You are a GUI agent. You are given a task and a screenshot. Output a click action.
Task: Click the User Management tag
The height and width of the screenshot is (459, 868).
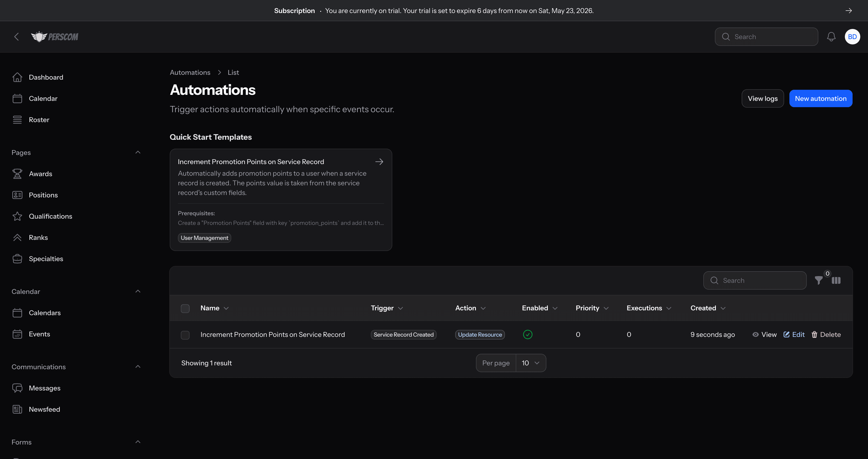click(204, 238)
